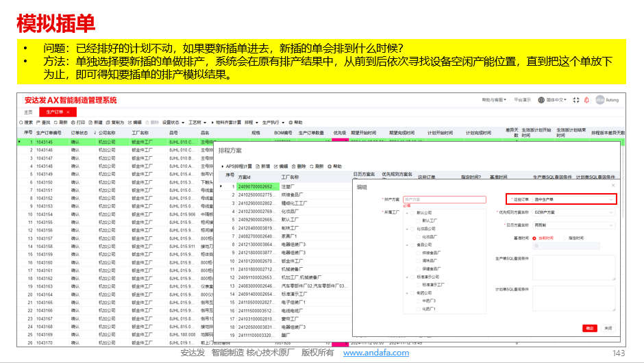Click 帮助 in the 排程方案 window toolbar
Viewport: 644px width, 363px height.
pos(335,166)
